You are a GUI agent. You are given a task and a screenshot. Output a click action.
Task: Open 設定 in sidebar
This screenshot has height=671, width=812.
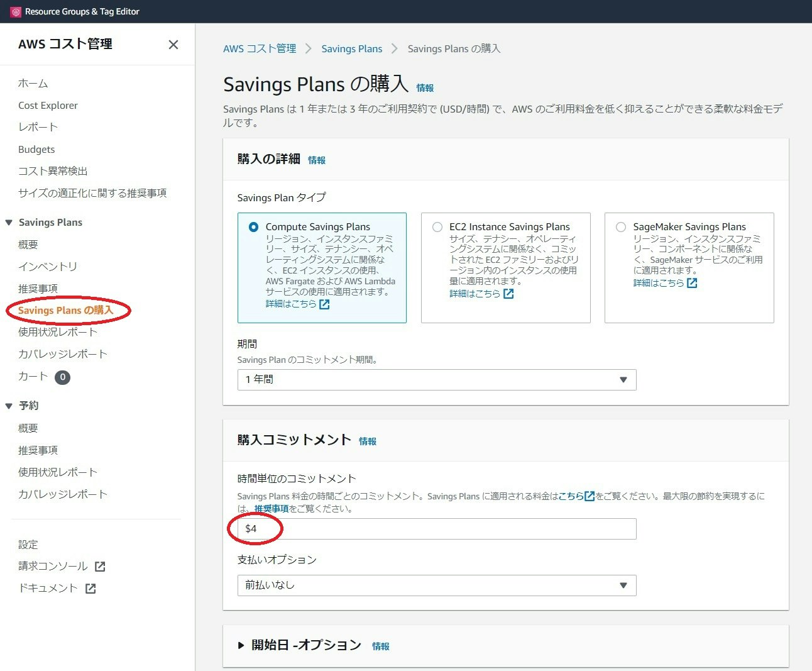[28, 545]
